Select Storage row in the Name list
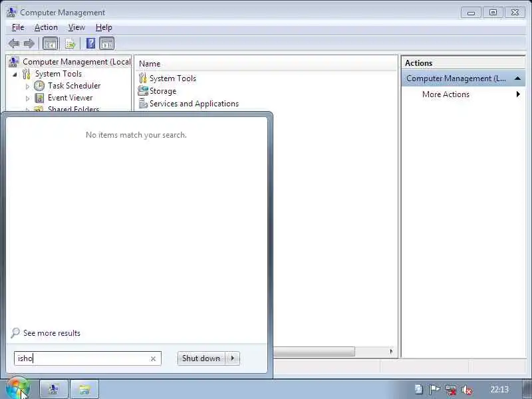The image size is (532, 399). (163, 91)
